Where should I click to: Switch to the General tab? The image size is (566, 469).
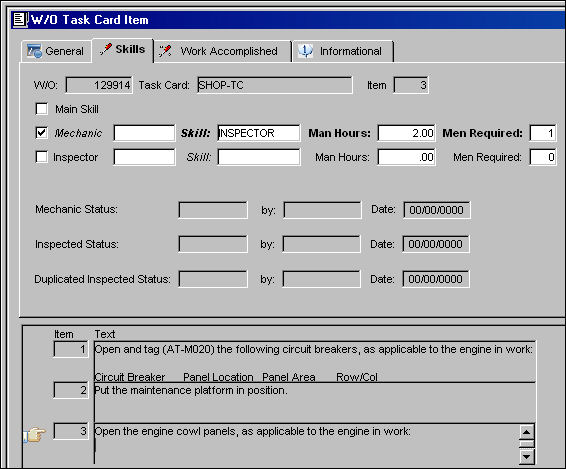[x=56, y=51]
